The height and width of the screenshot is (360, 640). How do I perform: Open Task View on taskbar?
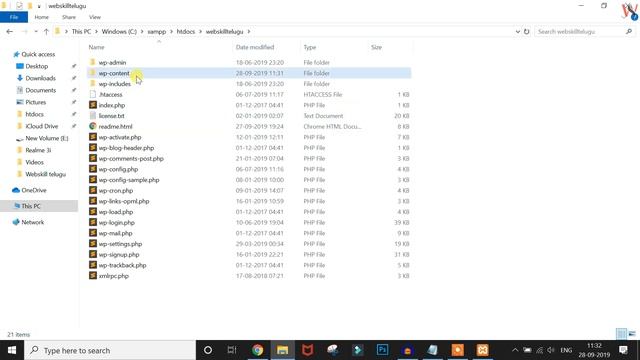click(232, 350)
